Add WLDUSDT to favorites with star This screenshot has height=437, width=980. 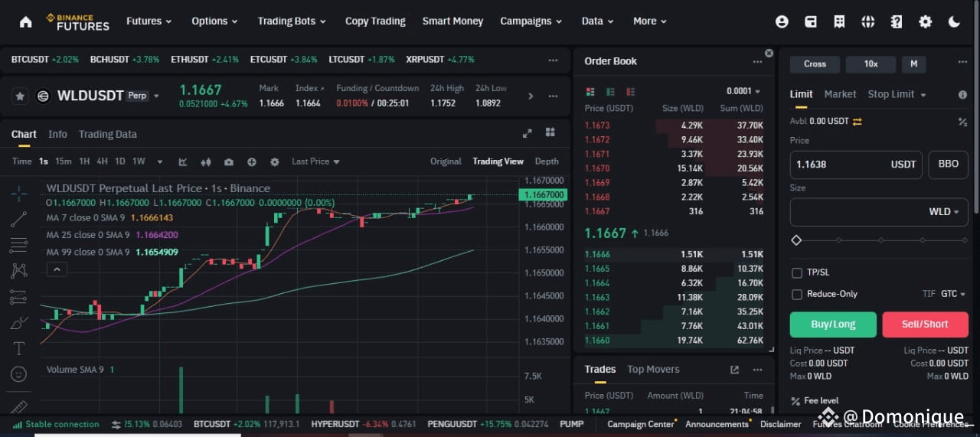coord(20,96)
